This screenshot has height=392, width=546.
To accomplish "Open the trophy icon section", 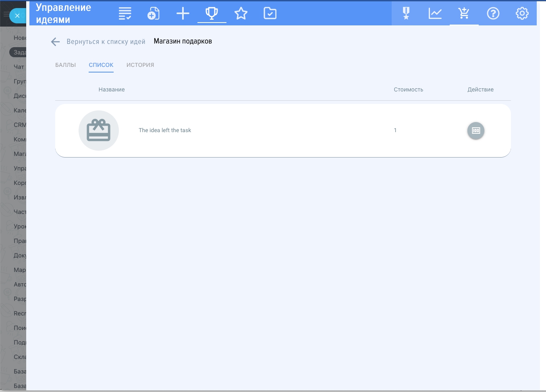I will click(212, 14).
